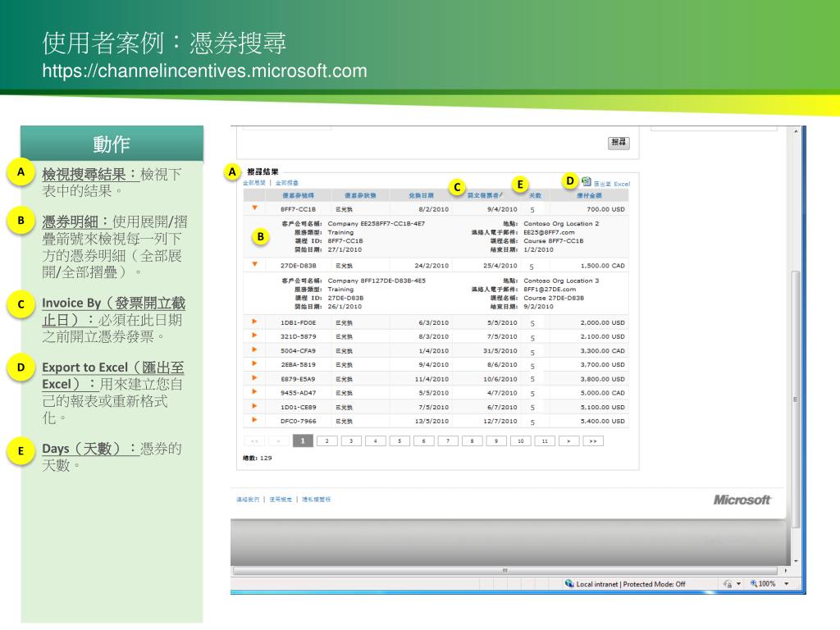Go to results page 4
The image size is (840, 630).
(375, 441)
